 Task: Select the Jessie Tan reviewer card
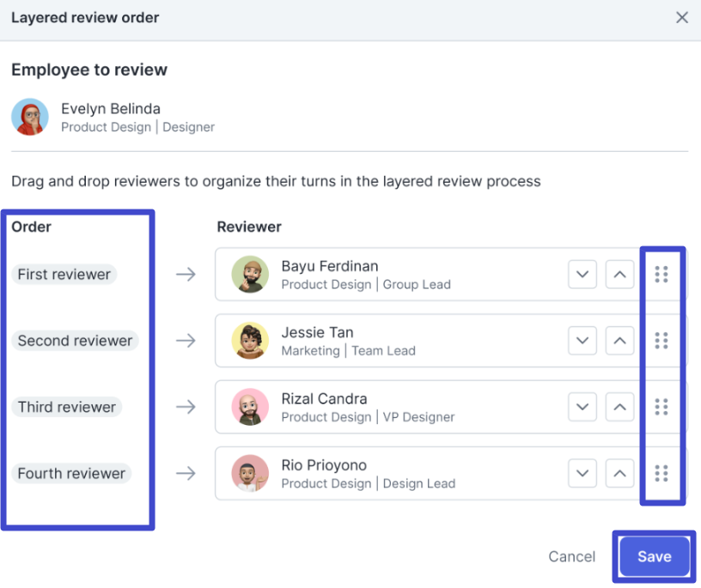click(412, 341)
